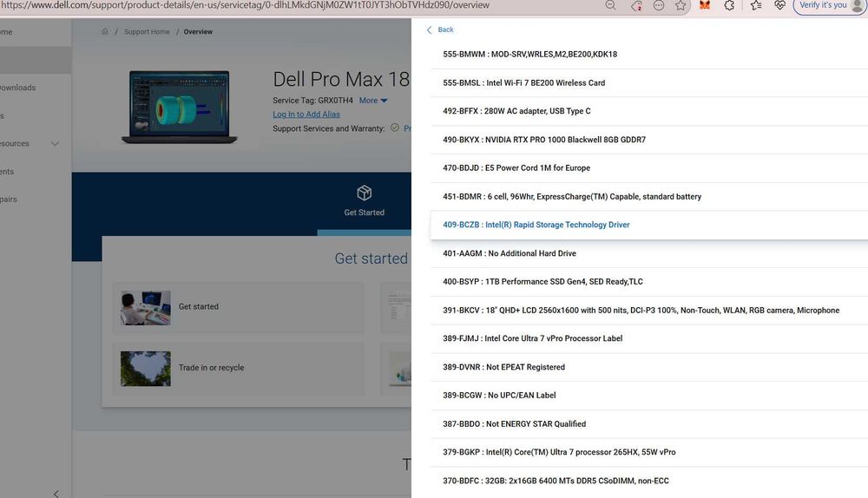The width and height of the screenshot is (868, 498).
Task: Select 555-BMSL Intel Wi-Fi 7 BE200 row
Action: point(648,83)
